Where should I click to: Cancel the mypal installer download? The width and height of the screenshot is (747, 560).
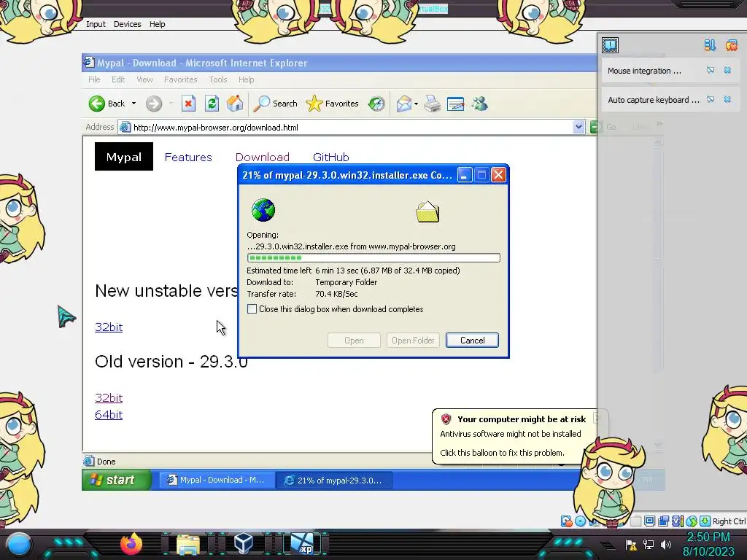coord(472,340)
